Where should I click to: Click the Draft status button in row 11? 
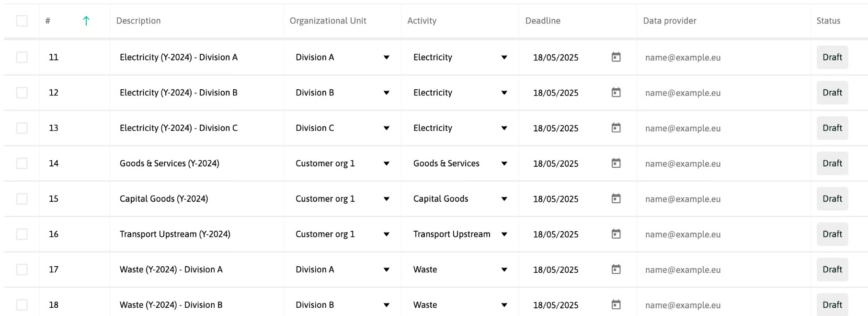point(832,57)
